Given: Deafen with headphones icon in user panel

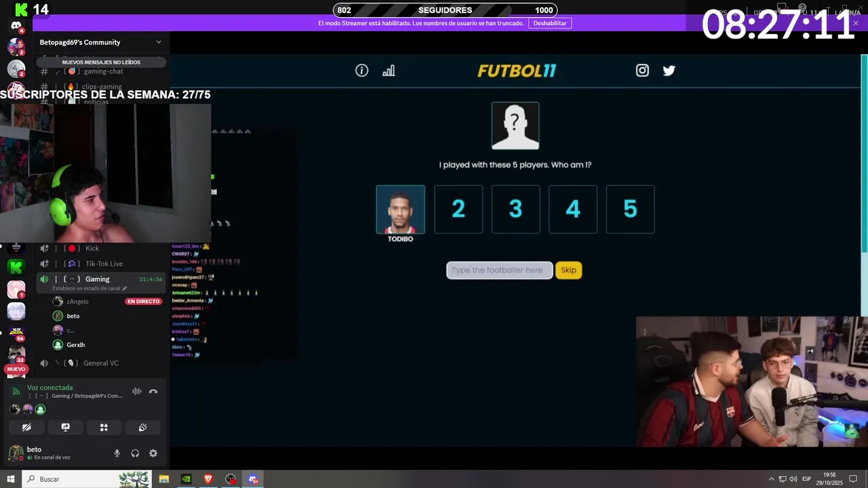Looking at the screenshot, I should (x=135, y=453).
